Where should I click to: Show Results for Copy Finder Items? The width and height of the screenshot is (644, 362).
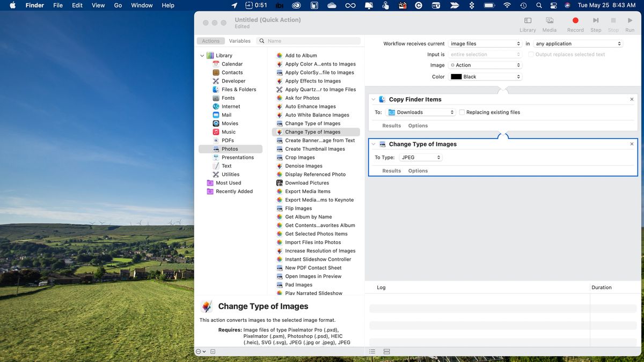point(391,126)
